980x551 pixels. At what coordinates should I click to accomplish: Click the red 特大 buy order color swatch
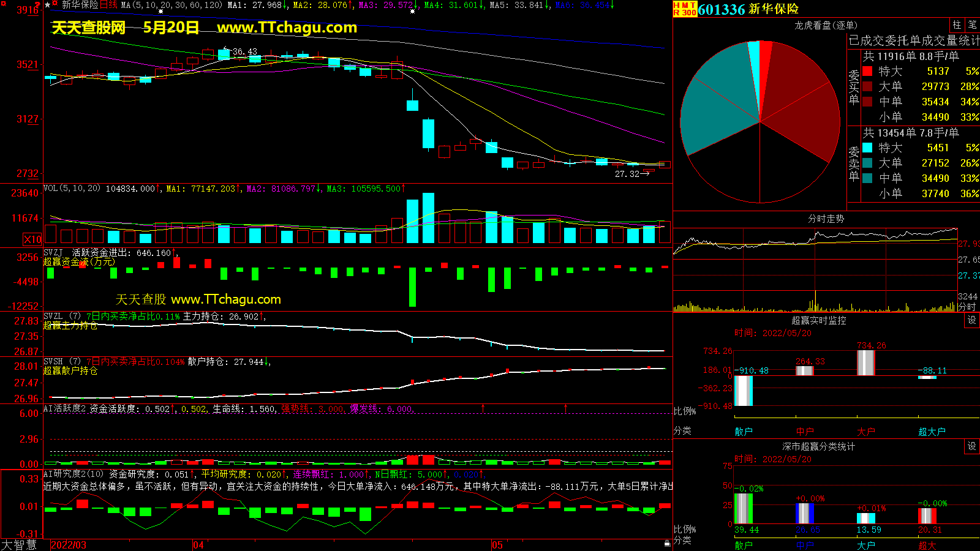tap(867, 71)
